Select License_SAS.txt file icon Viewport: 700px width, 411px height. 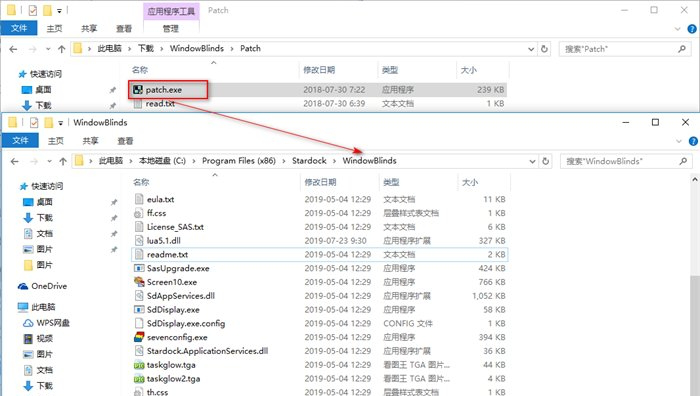(139, 227)
